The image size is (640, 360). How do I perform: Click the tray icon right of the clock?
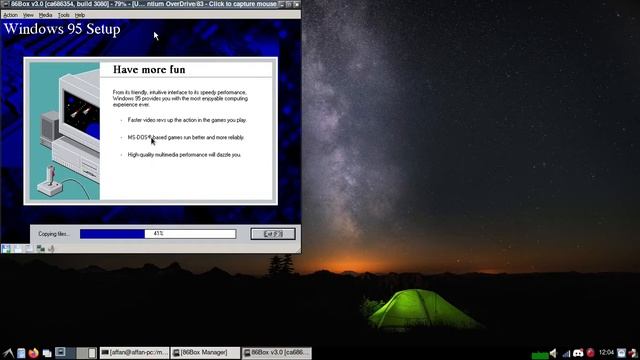click(622, 353)
